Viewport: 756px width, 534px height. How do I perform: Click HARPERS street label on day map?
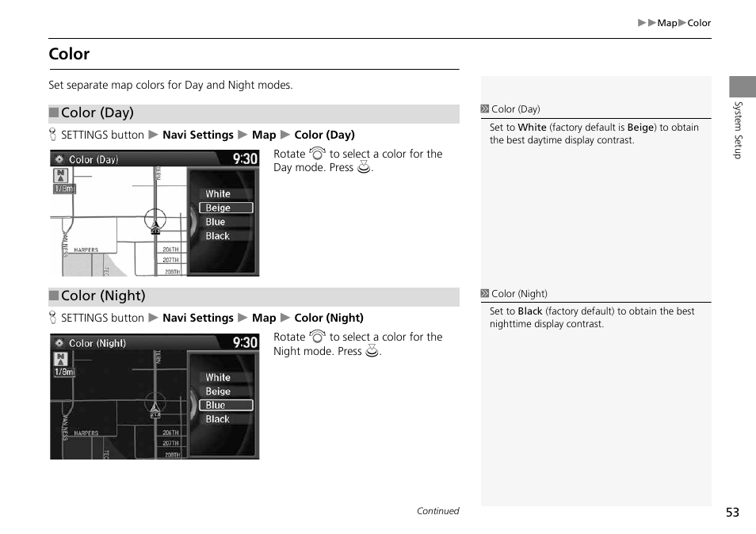pos(86,250)
